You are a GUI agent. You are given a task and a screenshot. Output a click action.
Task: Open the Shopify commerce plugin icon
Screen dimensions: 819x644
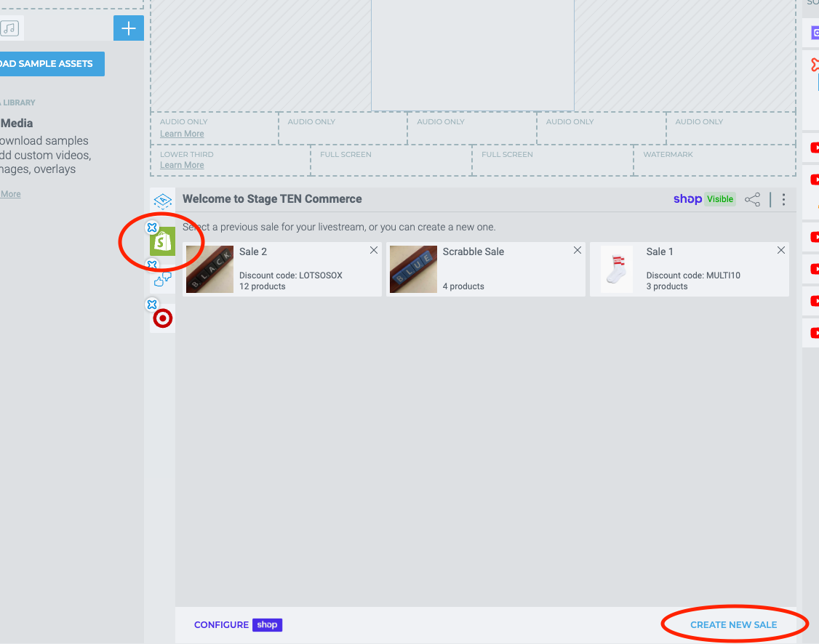162,241
